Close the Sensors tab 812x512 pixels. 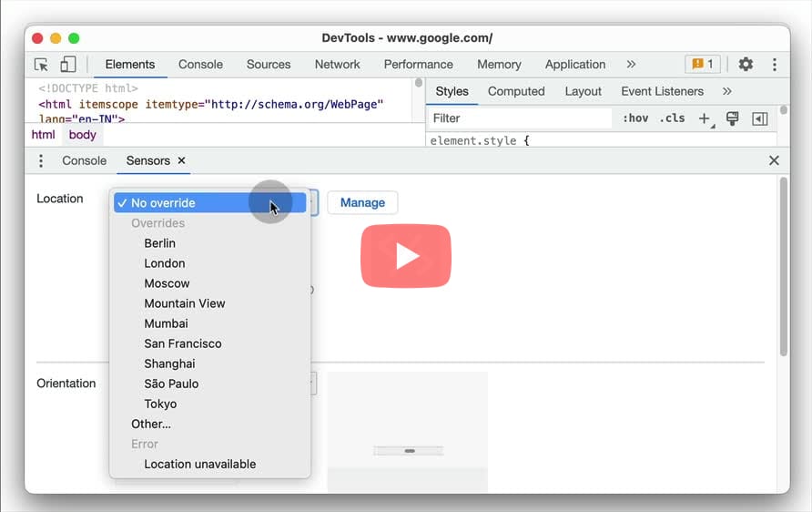[x=181, y=160]
